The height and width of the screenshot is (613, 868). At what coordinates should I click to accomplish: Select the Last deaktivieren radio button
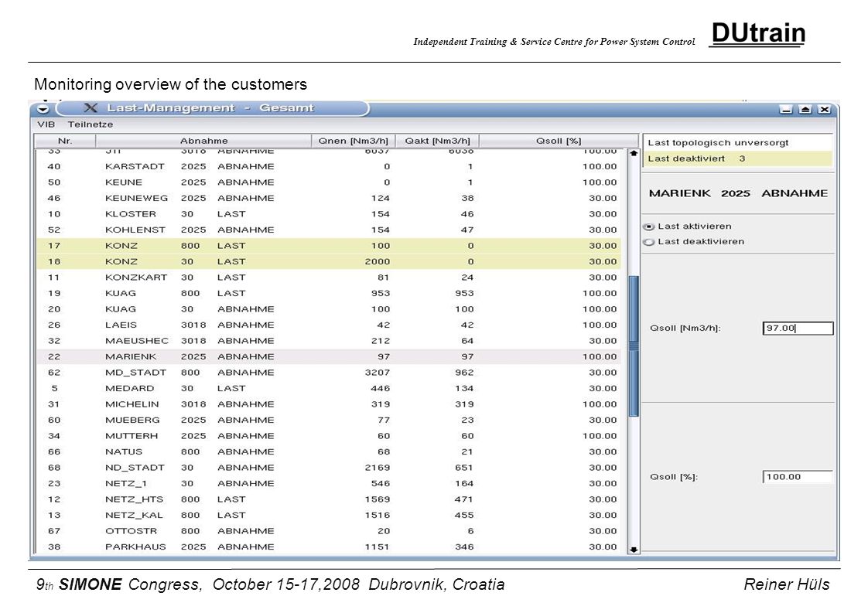649,242
